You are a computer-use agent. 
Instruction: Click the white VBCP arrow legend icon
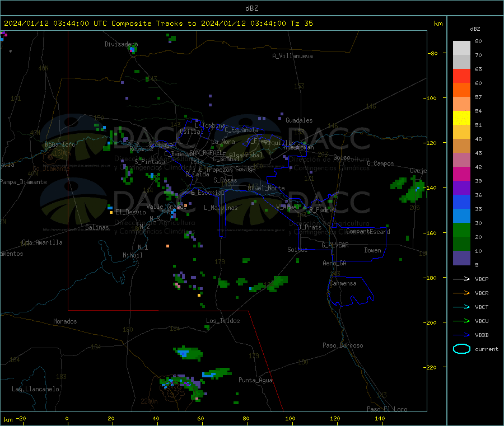[461, 279]
